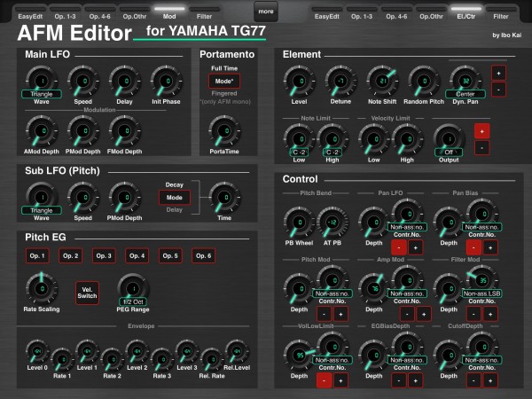Click the Amp Mod Depth knob

coord(374,289)
